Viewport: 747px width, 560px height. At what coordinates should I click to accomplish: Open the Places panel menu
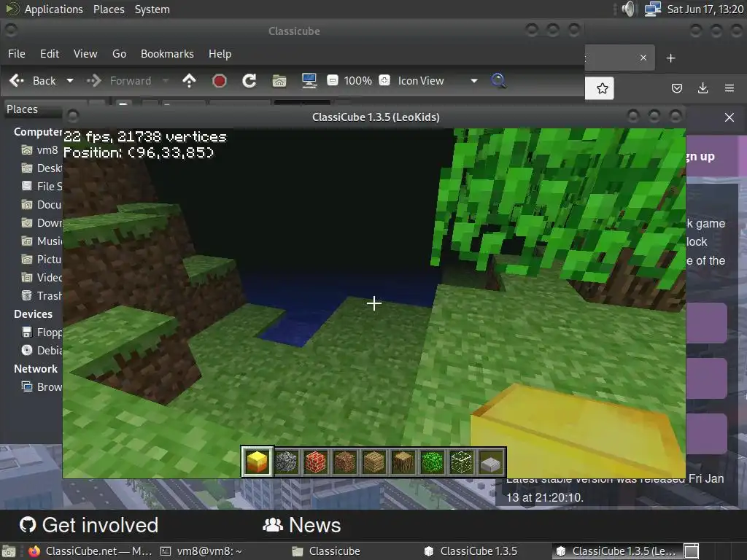pyautogui.click(x=109, y=9)
